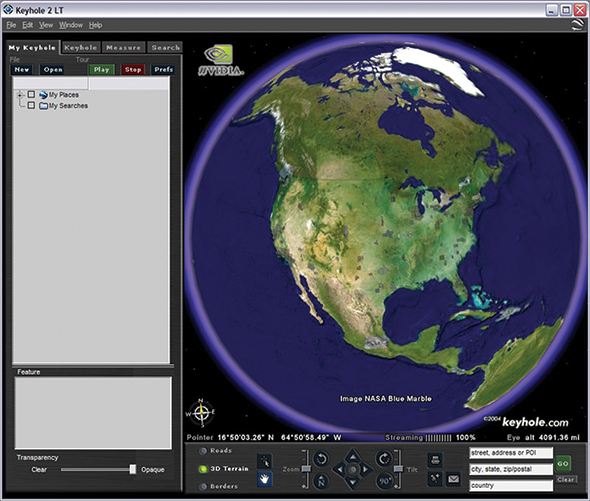Check the My Places checkbox
Screen dimensions: 590x501
tap(31, 94)
